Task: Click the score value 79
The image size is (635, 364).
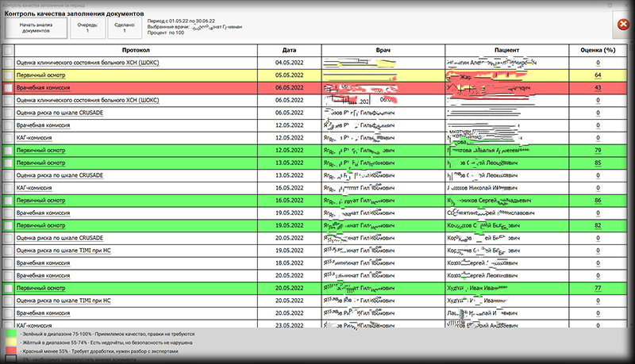Action: (x=598, y=151)
